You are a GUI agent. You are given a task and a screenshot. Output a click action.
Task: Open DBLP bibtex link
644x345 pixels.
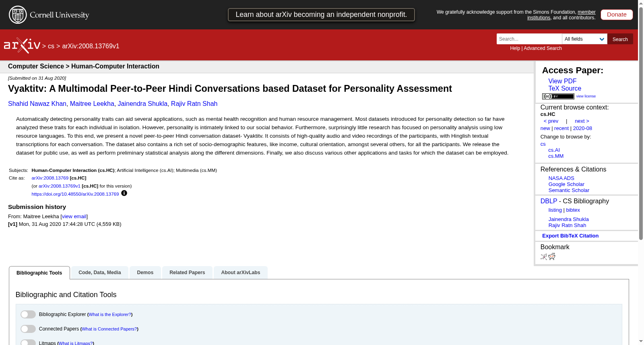pyautogui.click(x=573, y=210)
